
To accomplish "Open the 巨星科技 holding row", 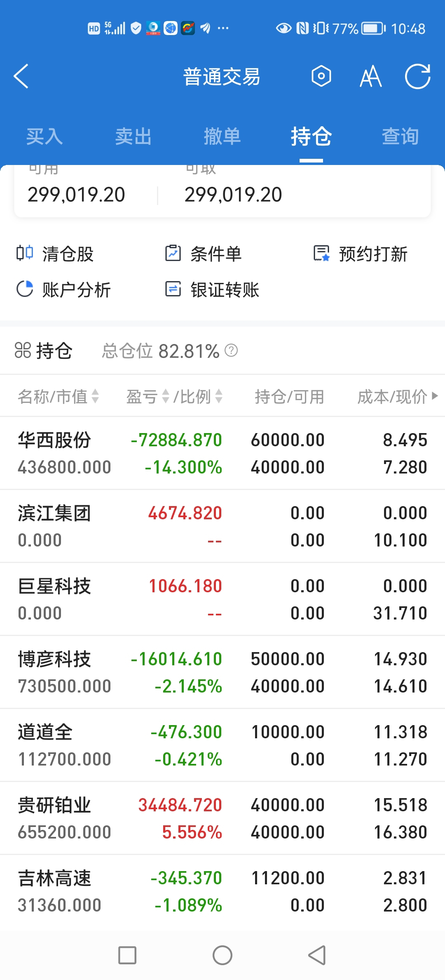I will (222, 599).
